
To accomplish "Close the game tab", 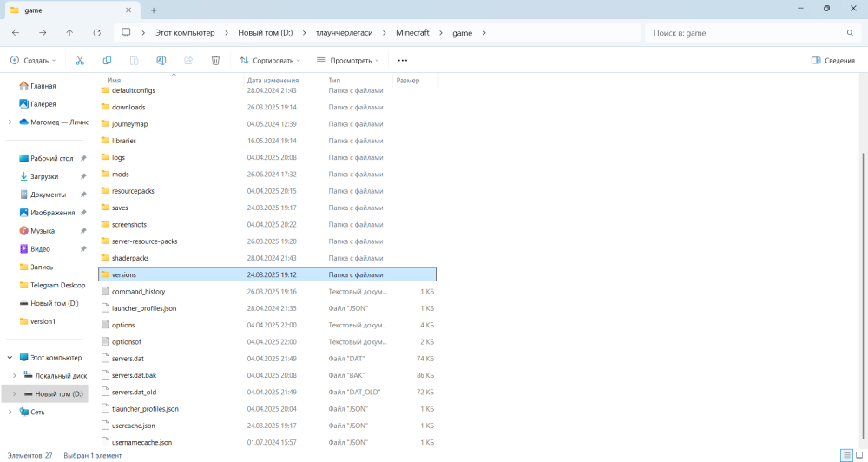I will pyautogui.click(x=128, y=10).
